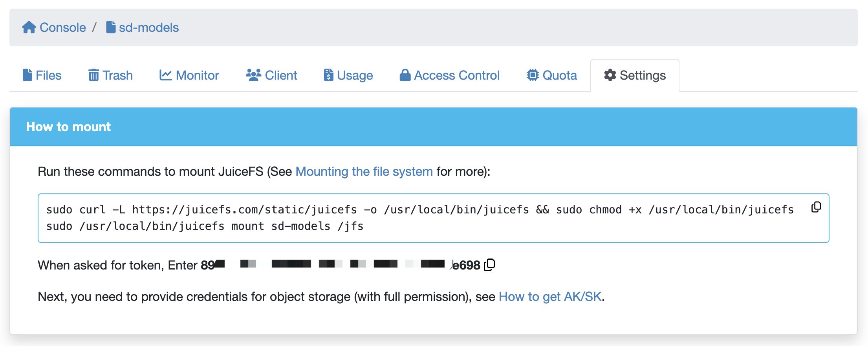Click the Trash bin icon
Image resolution: width=868 pixels, height=346 pixels.
coord(93,75)
